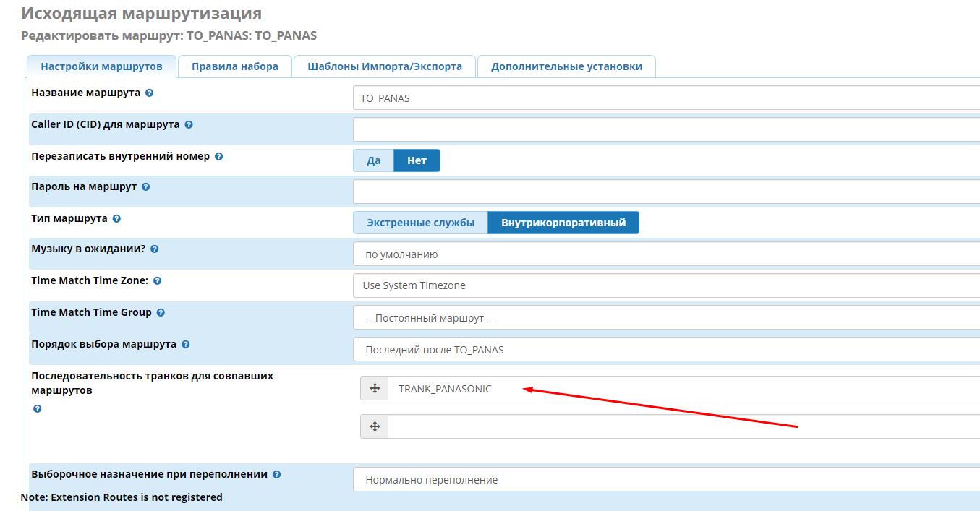The height and width of the screenshot is (511, 980).
Task: Click help icon beside Caller ID (CID) label
Action: (x=189, y=125)
